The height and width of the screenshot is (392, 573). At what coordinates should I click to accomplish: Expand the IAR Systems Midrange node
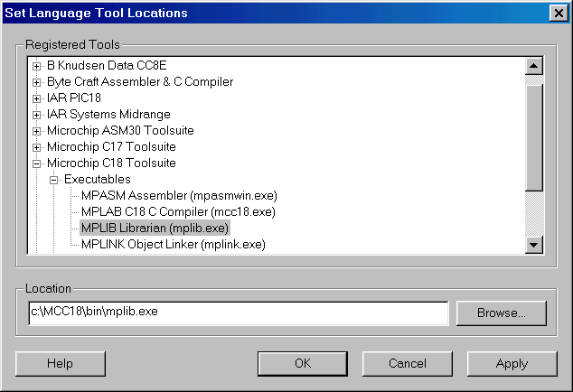36,115
